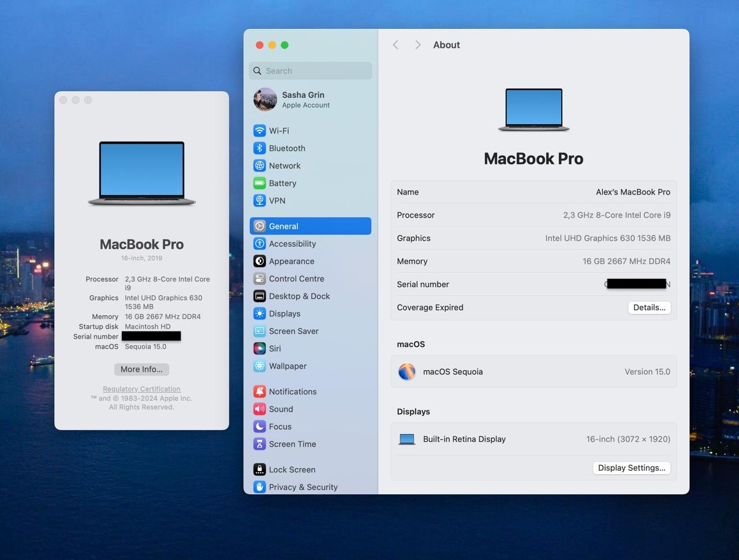Click the About page title

point(446,45)
